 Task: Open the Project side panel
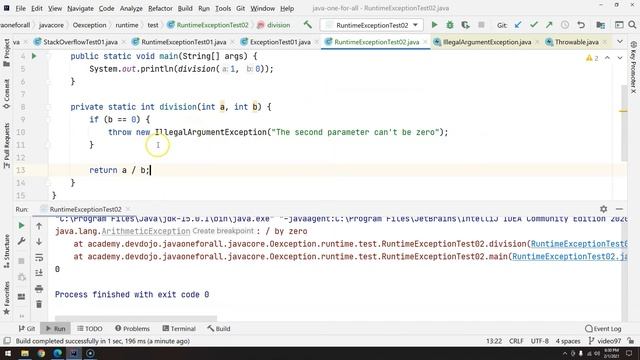coord(6,53)
